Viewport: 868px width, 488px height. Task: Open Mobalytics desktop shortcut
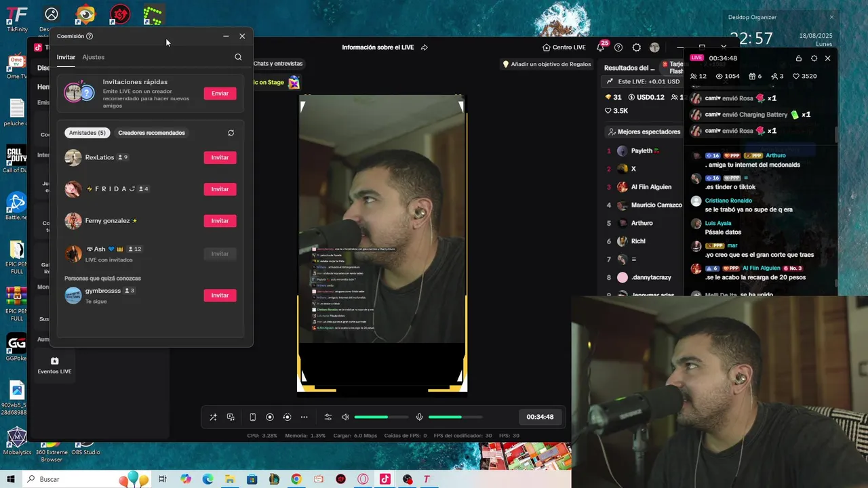tap(16, 441)
